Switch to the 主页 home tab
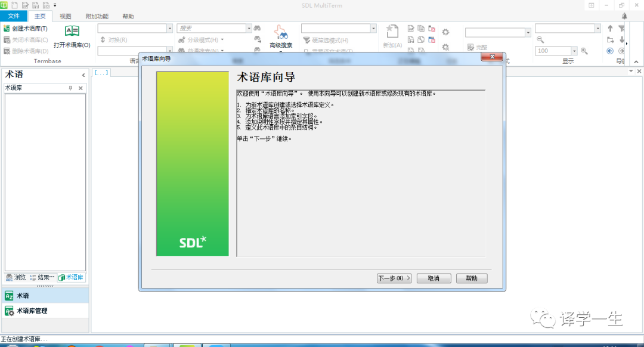The width and height of the screenshot is (644, 347). pos(41,17)
